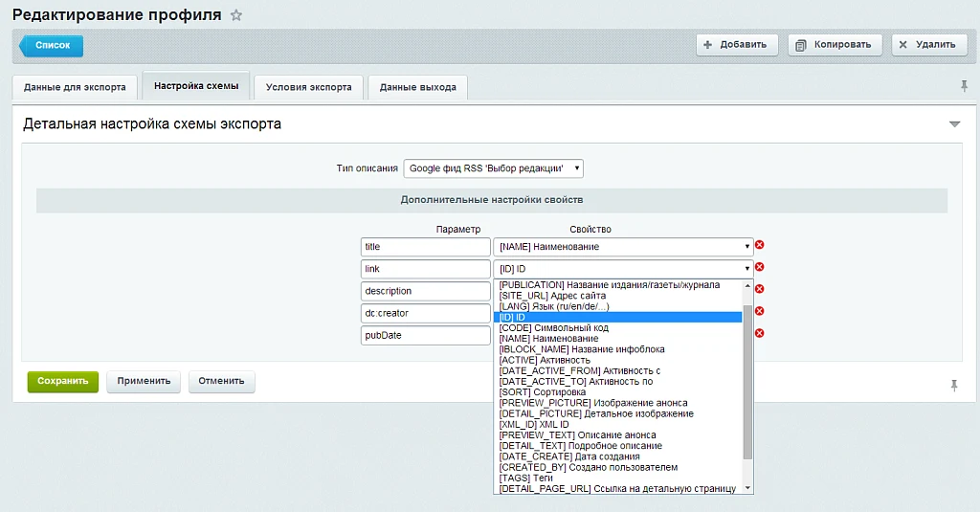Pin the button bar using bottom pin icon

tap(954, 386)
